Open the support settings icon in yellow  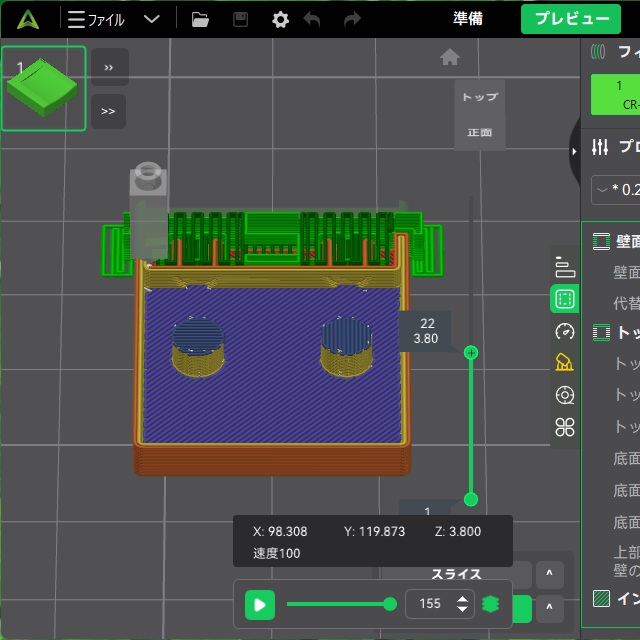click(x=564, y=363)
